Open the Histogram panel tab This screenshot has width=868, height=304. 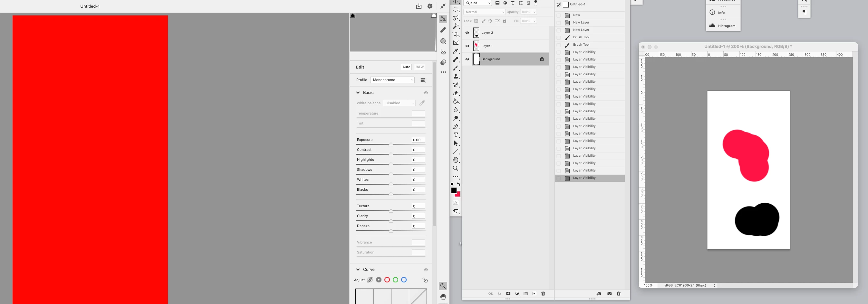(x=723, y=26)
